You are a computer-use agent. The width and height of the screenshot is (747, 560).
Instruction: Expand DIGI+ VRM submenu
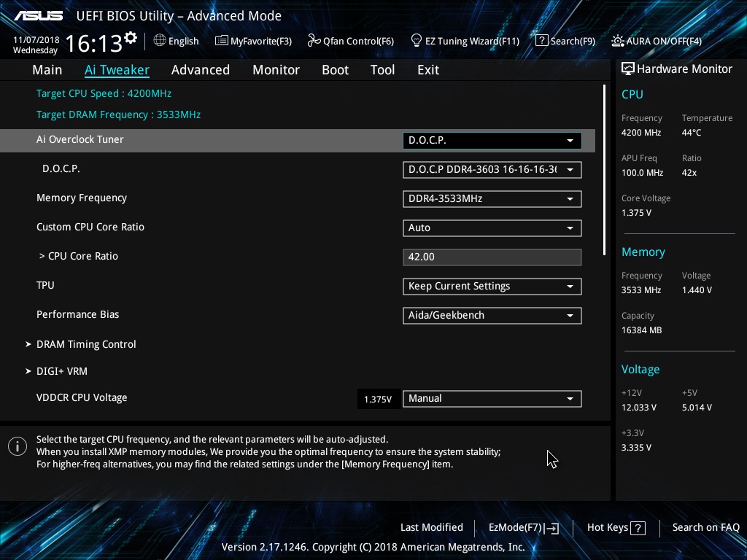pos(56,371)
